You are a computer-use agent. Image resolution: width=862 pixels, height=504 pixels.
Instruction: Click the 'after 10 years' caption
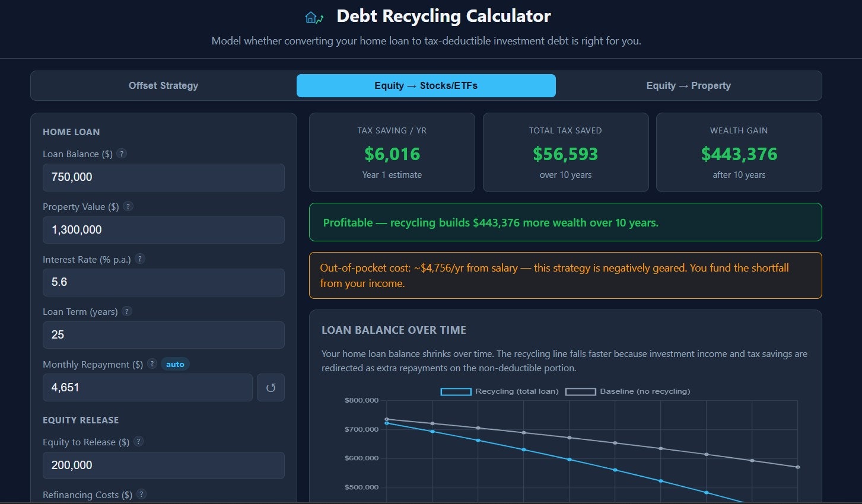(x=739, y=175)
